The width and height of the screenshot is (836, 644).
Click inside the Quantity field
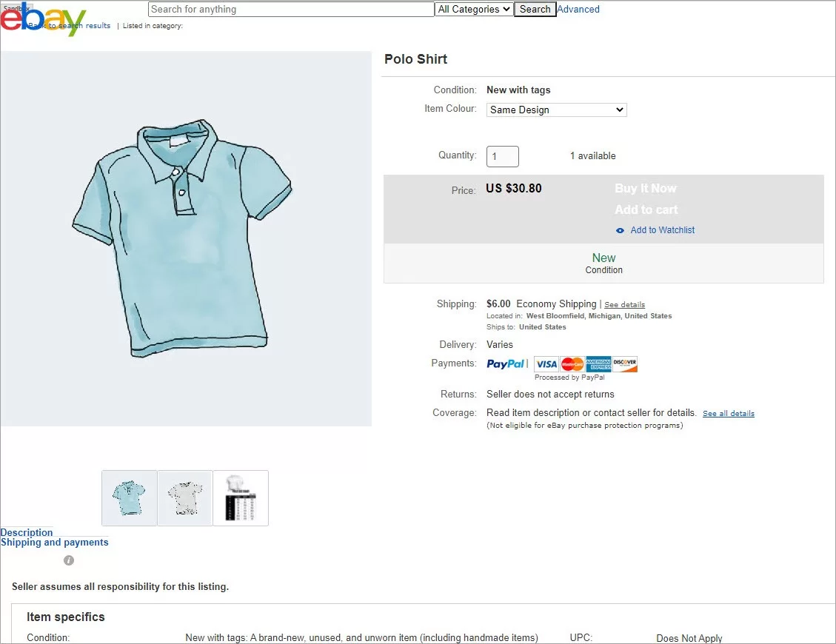(502, 156)
